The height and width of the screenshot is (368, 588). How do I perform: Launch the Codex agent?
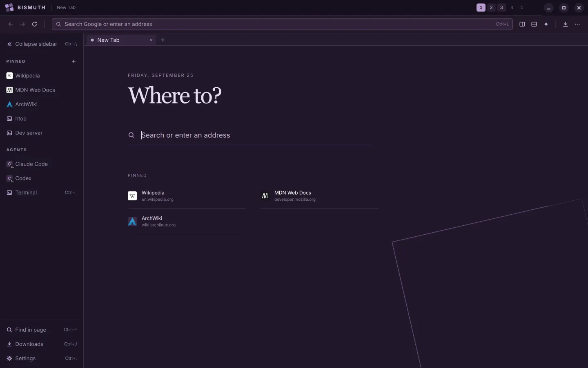pos(42,178)
